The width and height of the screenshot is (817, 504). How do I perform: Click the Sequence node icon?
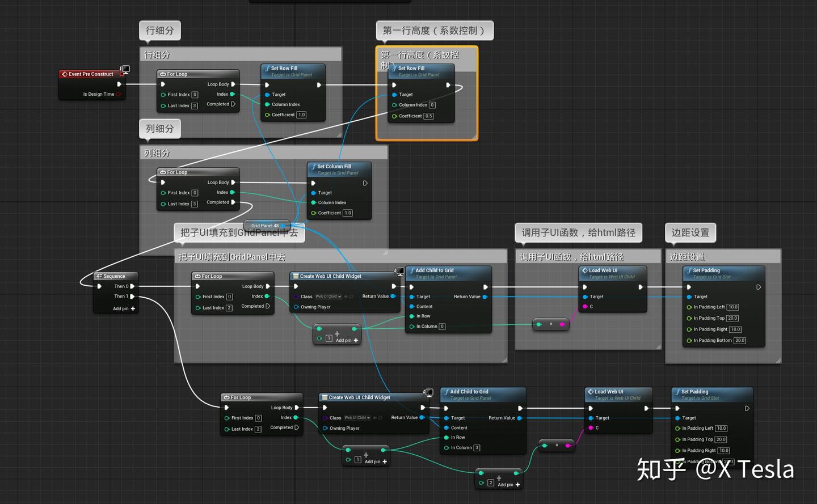tap(99, 276)
